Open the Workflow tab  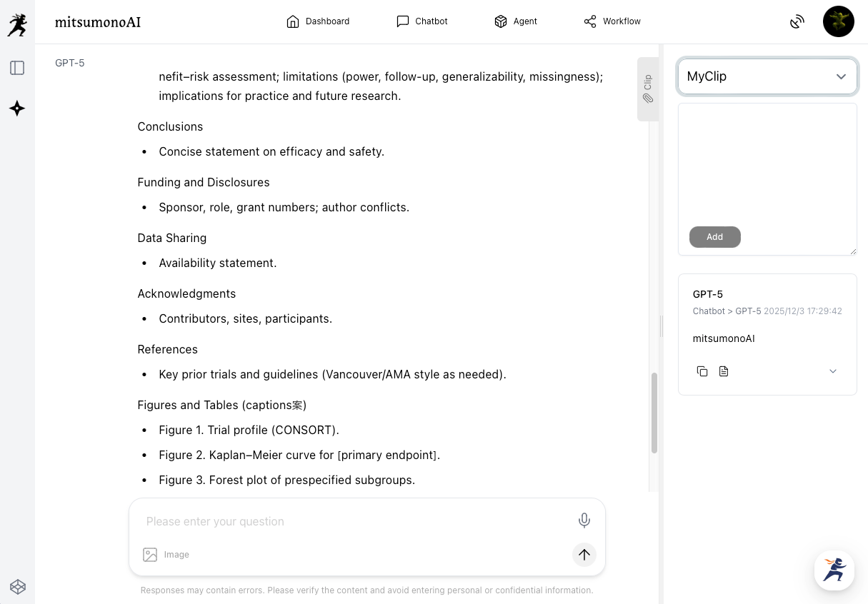pos(612,21)
